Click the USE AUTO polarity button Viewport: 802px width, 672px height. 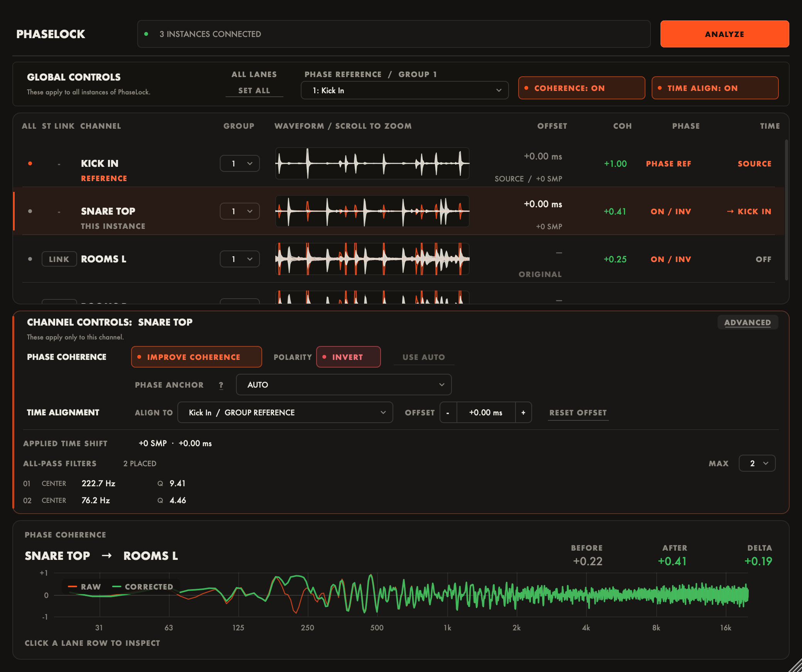coord(424,357)
